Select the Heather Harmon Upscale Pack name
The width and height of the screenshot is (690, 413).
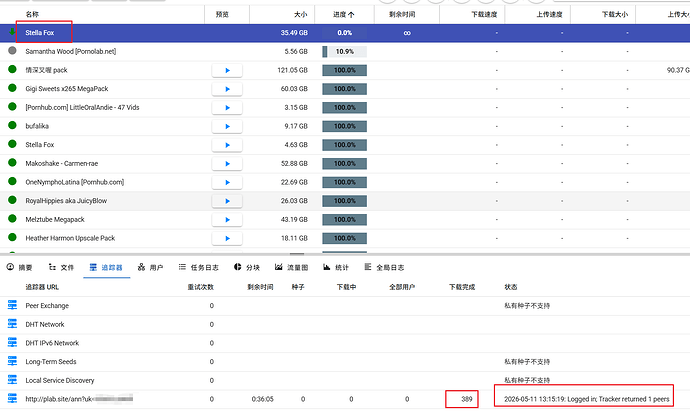pyautogui.click(x=70, y=238)
